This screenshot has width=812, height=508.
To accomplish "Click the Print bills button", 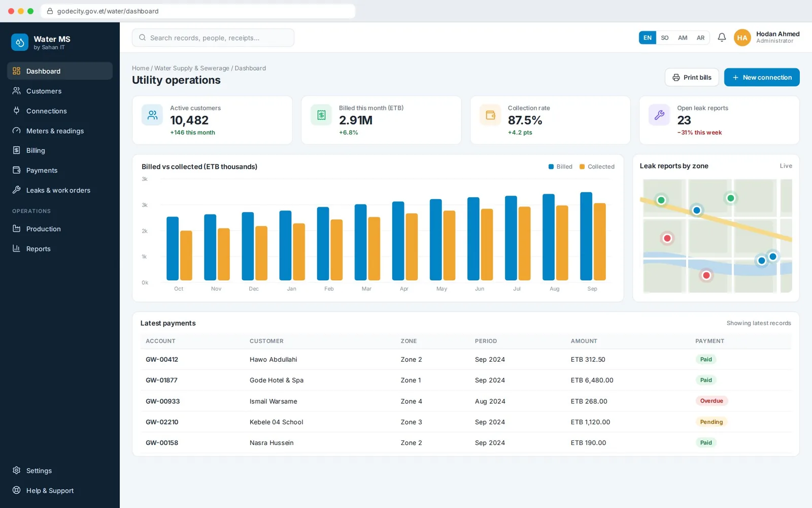I will click(x=692, y=77).
